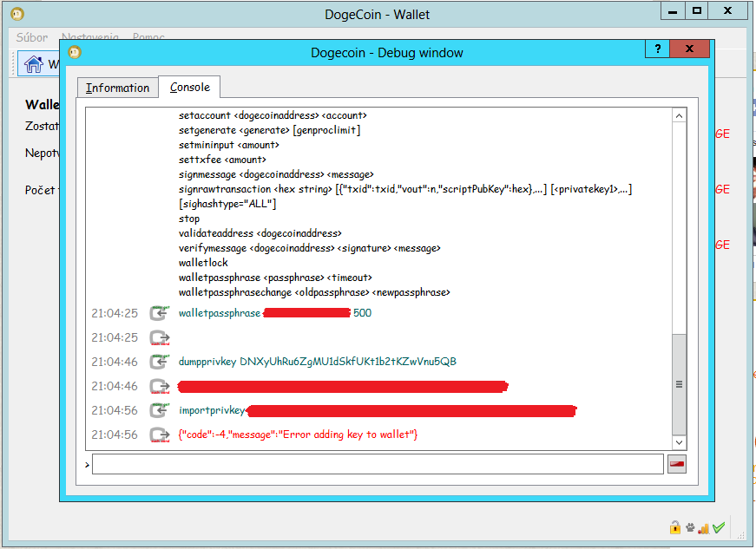756x549 pixels.
Task: Click the reply icon at the 21:04:46 redacted output
Action: pos(159,386)
